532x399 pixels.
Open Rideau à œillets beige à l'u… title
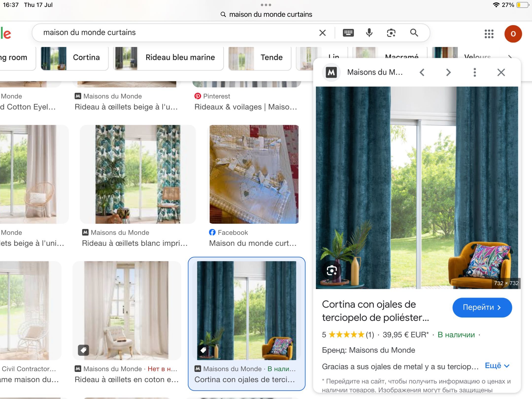[126, 107]
